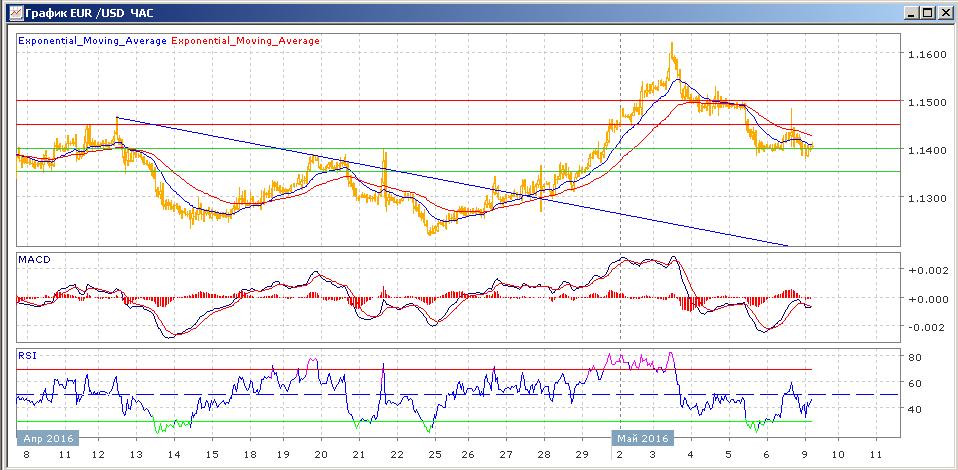Click the red Exponential_Moving_Average legend label
The image size is (958, 470).
[x=245, y=41]
